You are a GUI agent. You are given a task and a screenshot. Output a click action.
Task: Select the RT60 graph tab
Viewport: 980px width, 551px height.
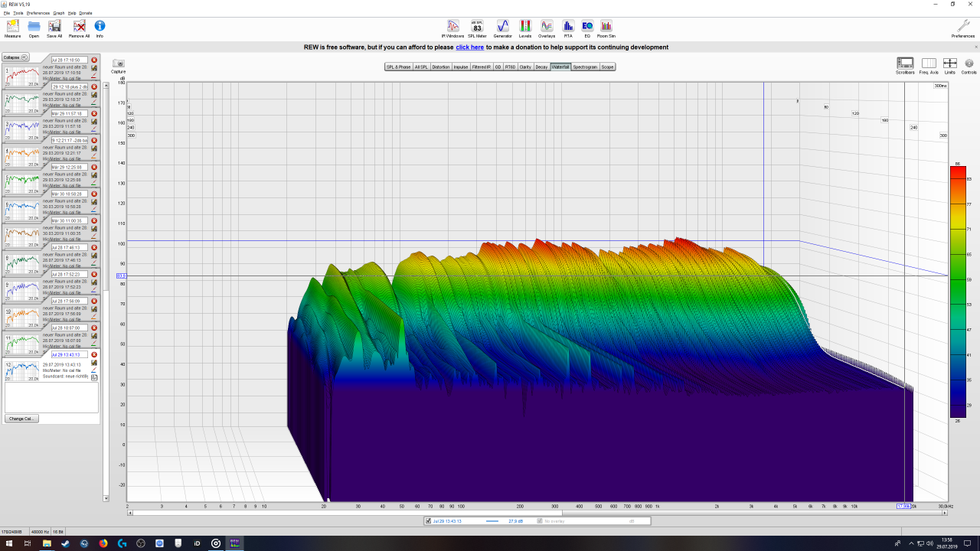tap(510, 67)
